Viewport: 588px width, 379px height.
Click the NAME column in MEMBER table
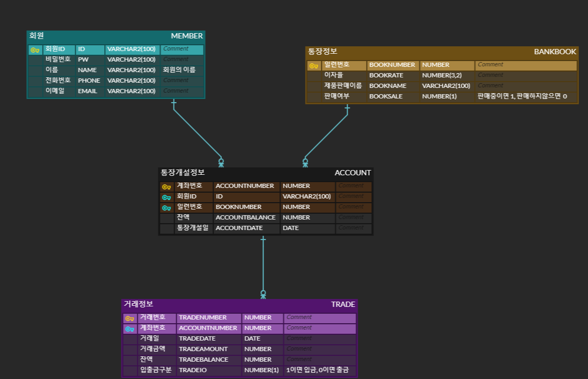[x=87, y=70]
